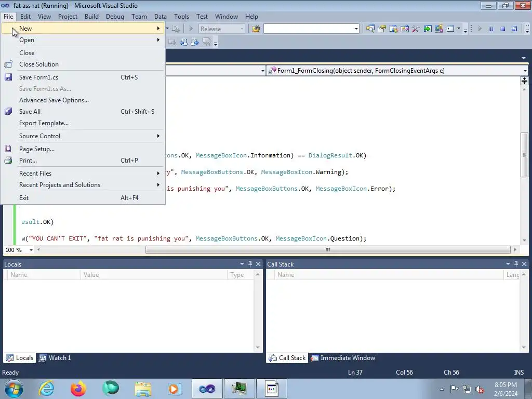Toggle auto-hide pin on Locals panel
The height and width of the screenshot is (399, 532).
tap(250, 264)
